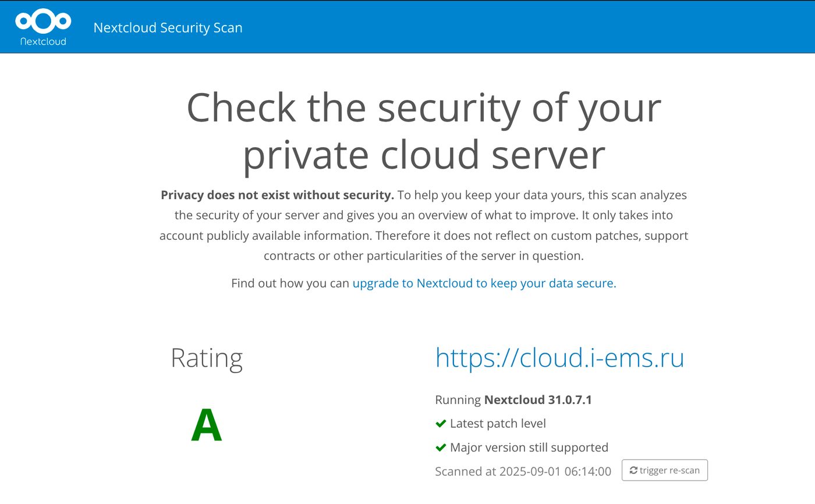Click the Privacy does not exist without security text
The image size is (815, 504).
(277, 195)
